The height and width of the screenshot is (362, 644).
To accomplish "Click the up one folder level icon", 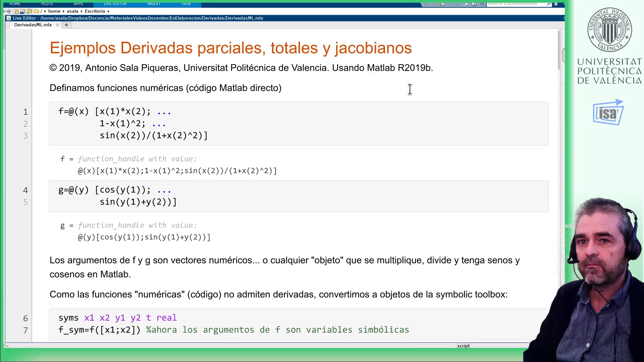I will [x=16, y=11].
